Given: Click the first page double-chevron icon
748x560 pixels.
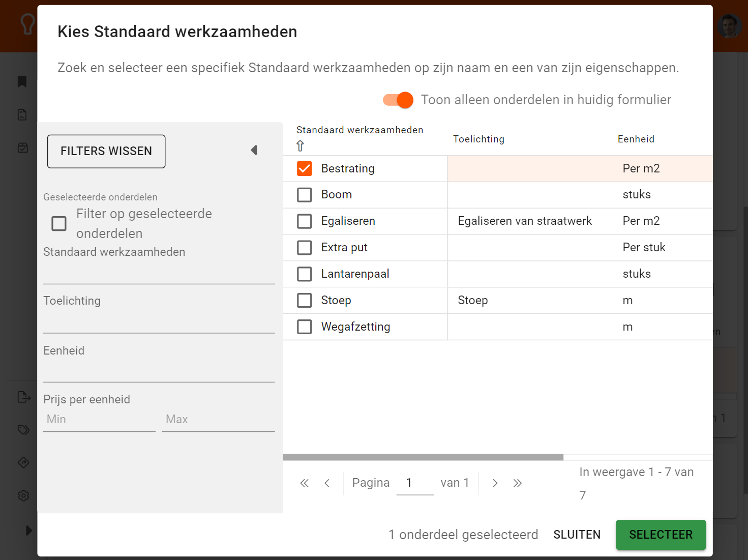Looking at the screenshot, I should click(304, 483).
